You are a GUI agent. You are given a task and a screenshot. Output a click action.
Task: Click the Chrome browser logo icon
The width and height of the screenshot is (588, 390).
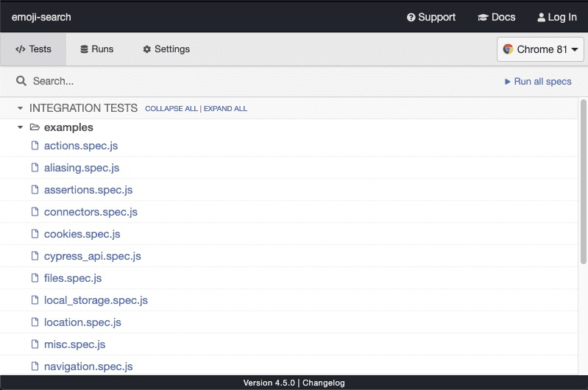[x=508, y=49]
